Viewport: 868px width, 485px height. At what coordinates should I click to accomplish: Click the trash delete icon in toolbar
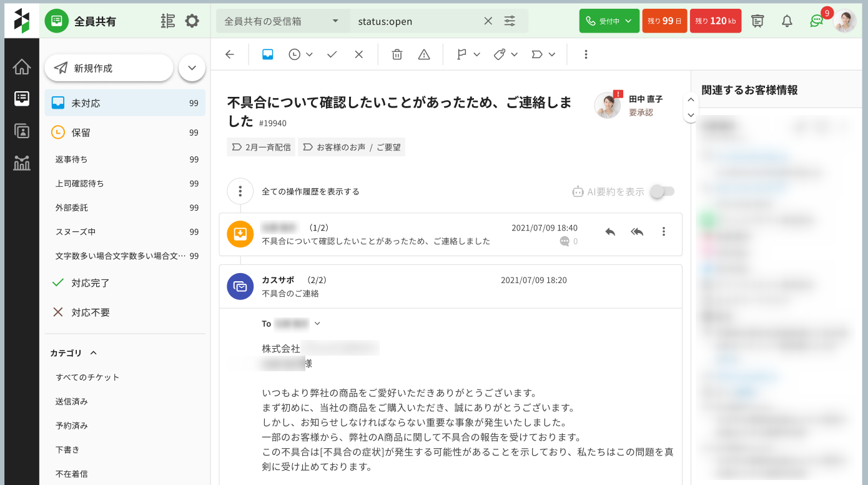[x=397, y=54]
